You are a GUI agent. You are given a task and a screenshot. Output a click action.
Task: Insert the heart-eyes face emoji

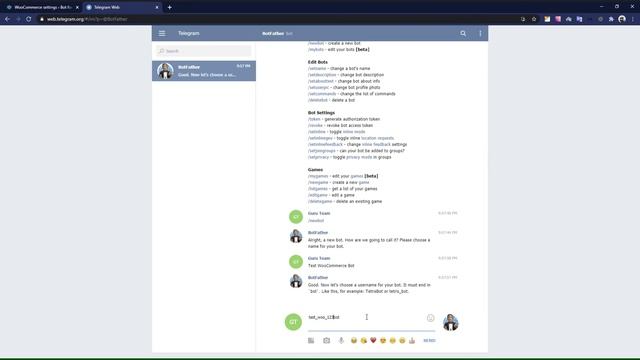(x=383, y=340)
